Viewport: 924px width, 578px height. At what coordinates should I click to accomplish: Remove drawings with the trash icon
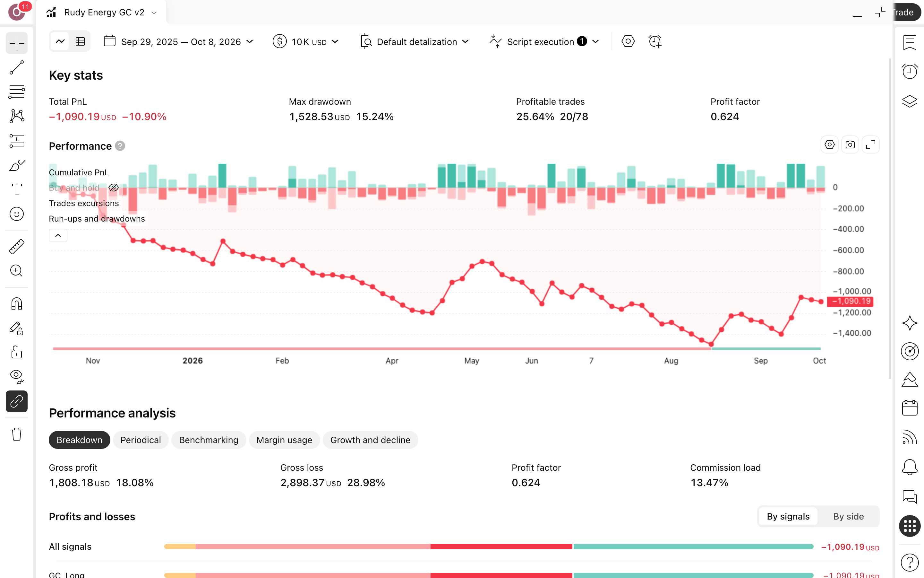click(x=16, y=434)
